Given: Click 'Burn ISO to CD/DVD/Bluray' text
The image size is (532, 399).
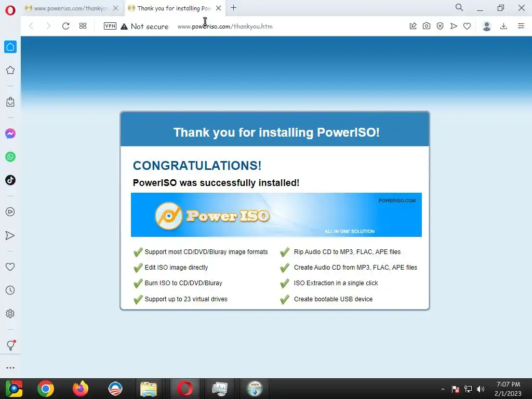Looking at the screenshot, I should [x=183, y=283].
